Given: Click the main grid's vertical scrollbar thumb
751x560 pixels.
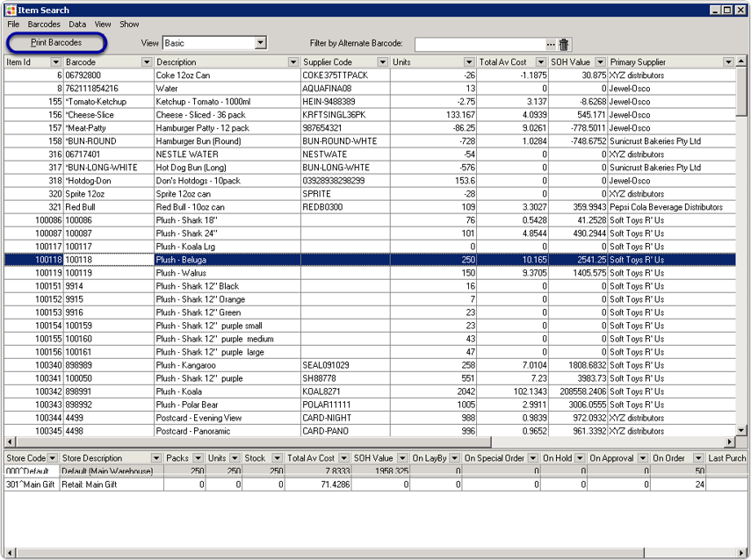Looking at the screenshot, I should (742, 97).
